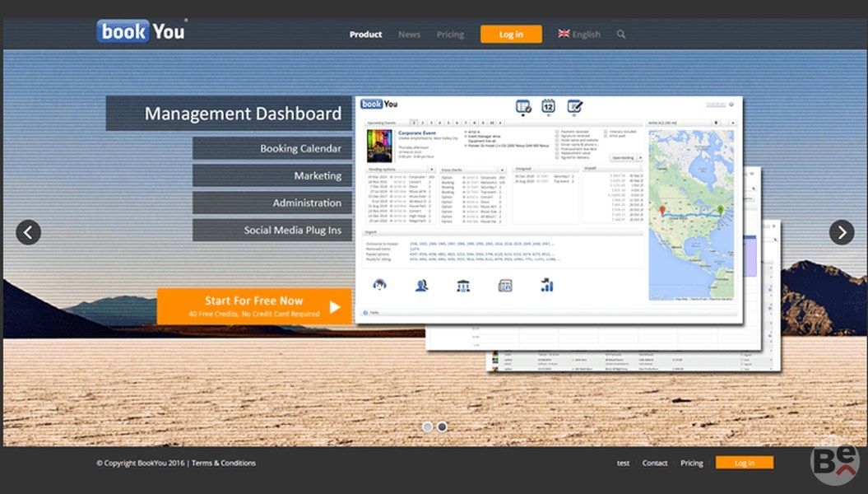Click the search magnifier icon in header
This screenshot has height=494, width=868.
coord(621,35)
